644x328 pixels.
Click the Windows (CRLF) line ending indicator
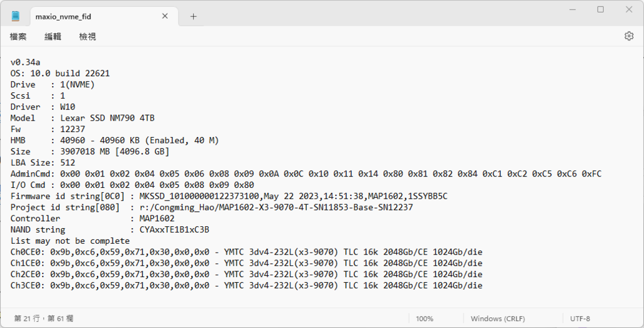[498, 319]
